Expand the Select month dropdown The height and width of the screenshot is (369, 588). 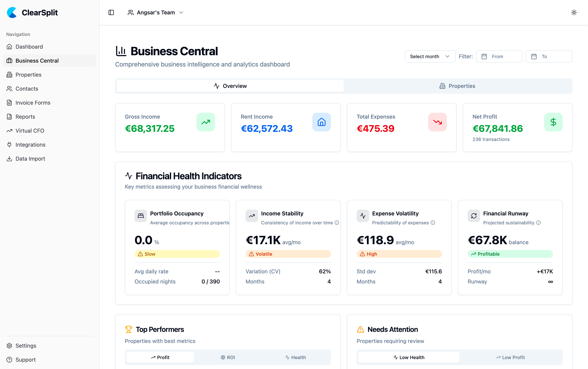tap(430, 56)
